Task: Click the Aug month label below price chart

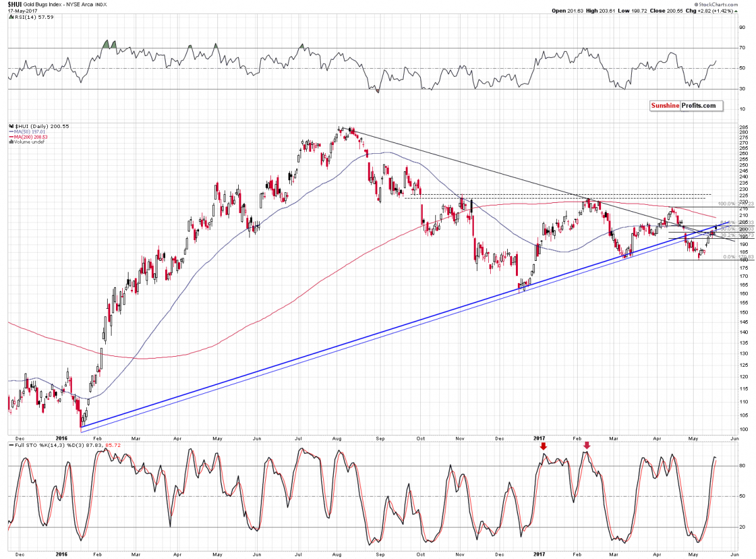Action: [337, 438]
